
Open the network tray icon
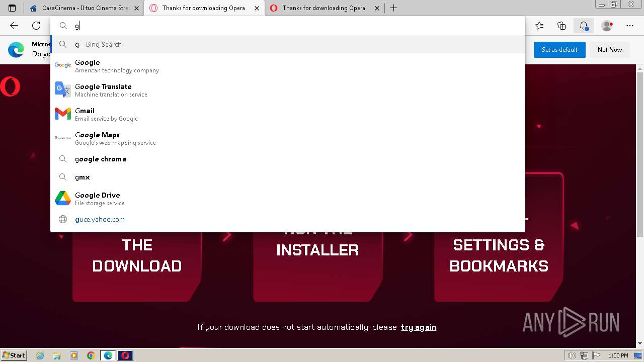584,355
